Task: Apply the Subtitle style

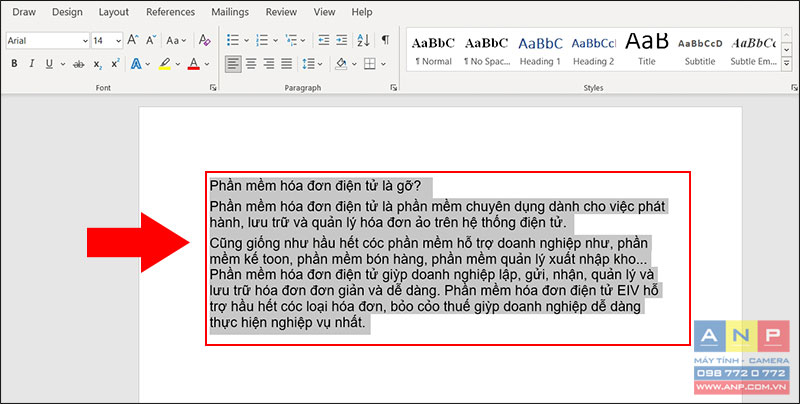Action: click(700, 50)
